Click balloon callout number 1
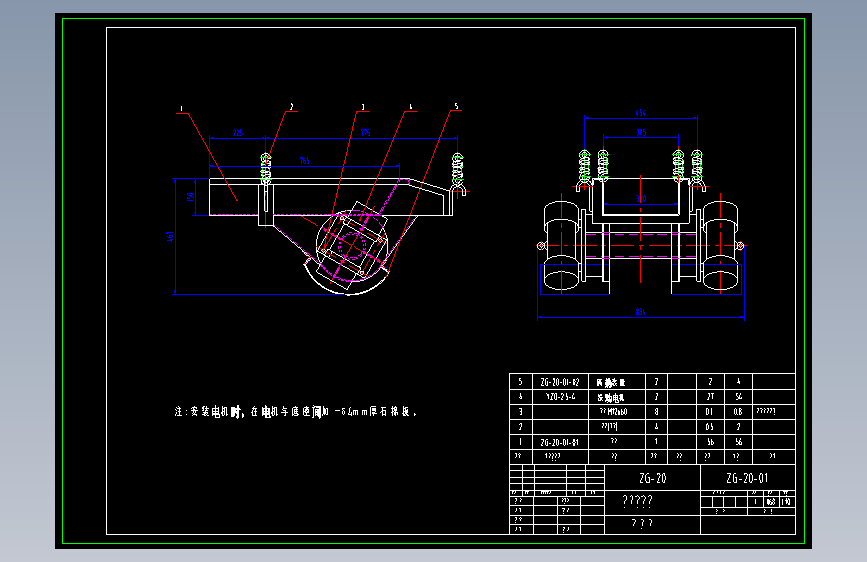The height and width of the screenshot is (562, 867). [x=181, y=109]
